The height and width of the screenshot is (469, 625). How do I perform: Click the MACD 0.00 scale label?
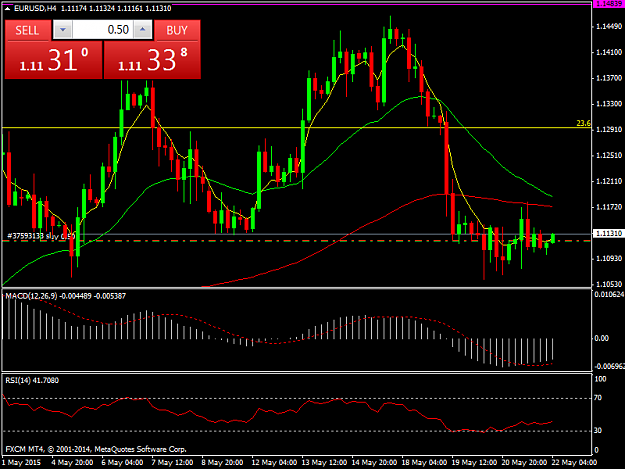601,338
